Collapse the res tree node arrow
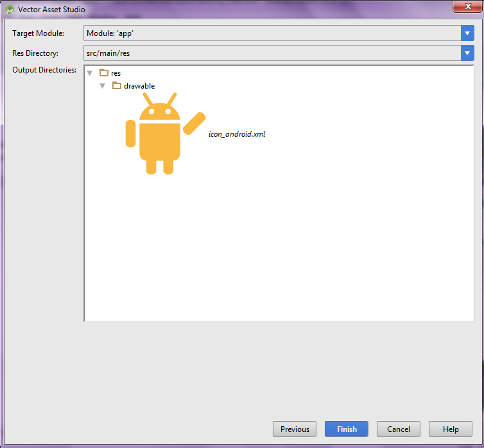 [x=90, y=73]
